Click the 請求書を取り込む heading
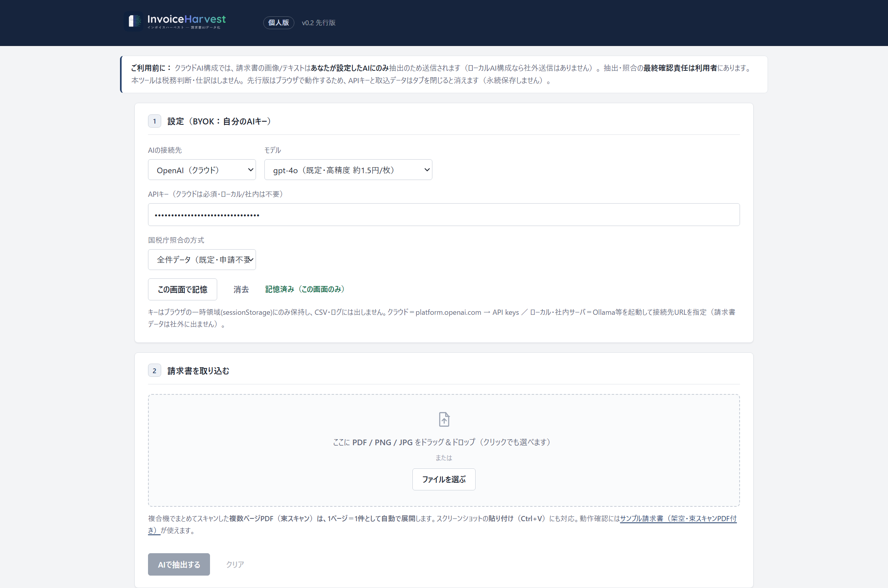The width and height of the screenshot is (888, 588). click(198, 371)
